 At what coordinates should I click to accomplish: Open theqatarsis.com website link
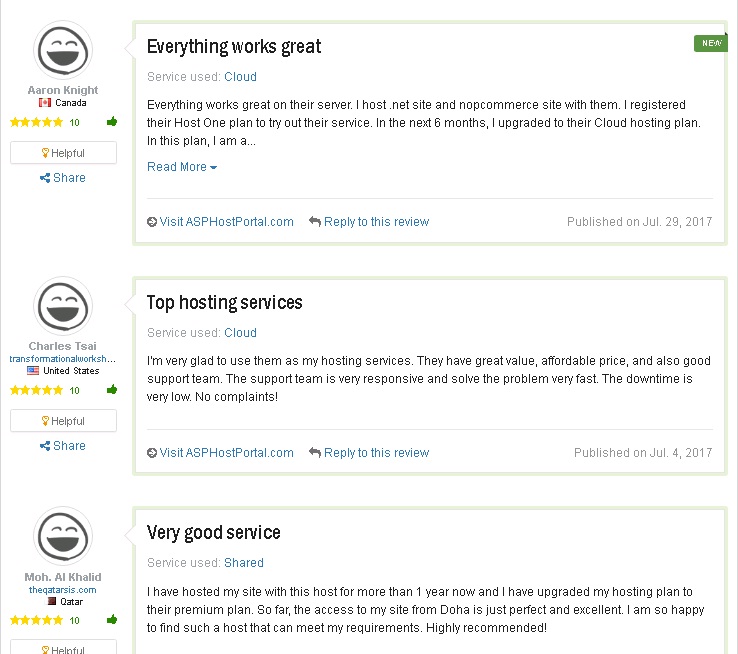(63, 590)
